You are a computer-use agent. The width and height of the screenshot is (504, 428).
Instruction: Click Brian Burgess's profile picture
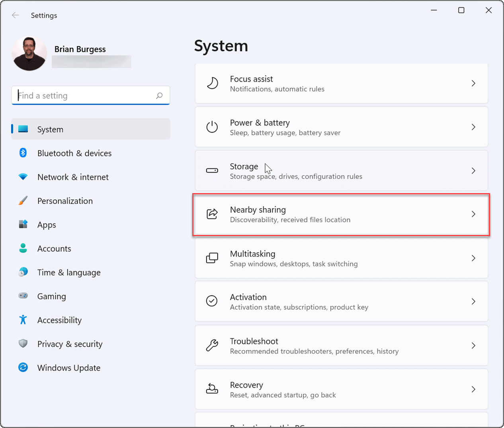tap(29, 53)
